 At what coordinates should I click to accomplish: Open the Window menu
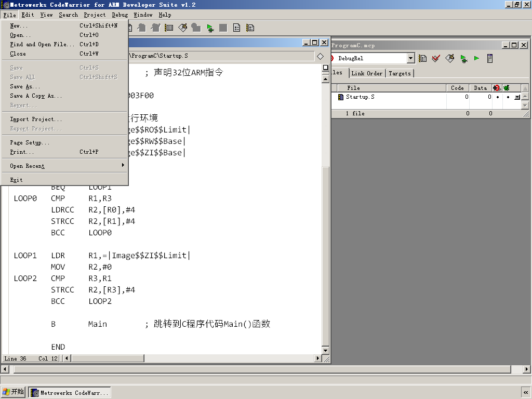click(x=143, y=15)
